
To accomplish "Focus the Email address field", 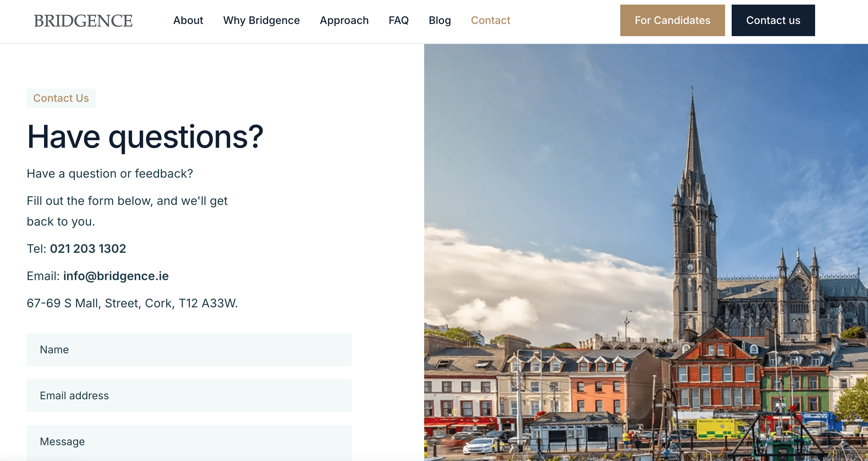I will coord(189,395).
